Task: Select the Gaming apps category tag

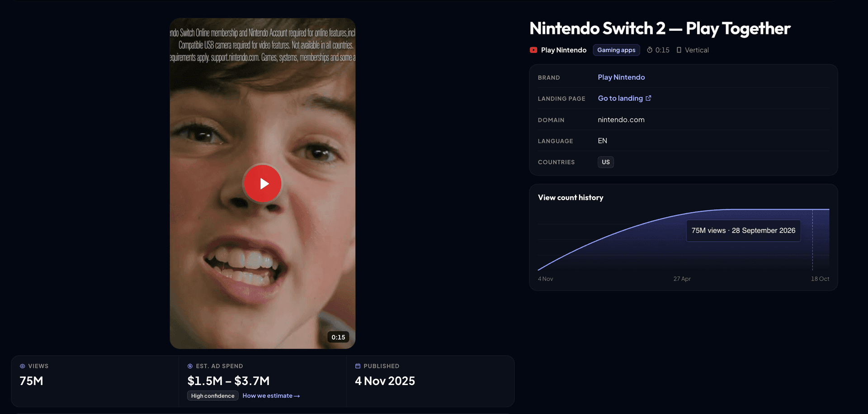Action: pos(616,50)
